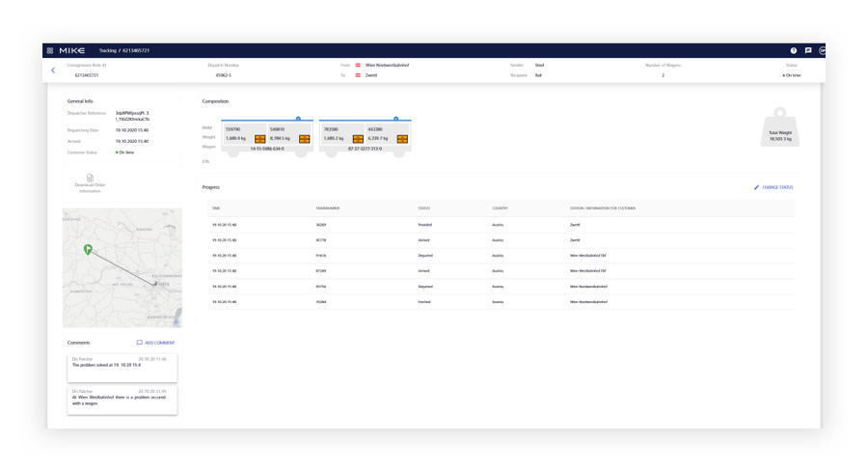
Task: Open the user profile icon in header
Action: (x=823, y=50)
